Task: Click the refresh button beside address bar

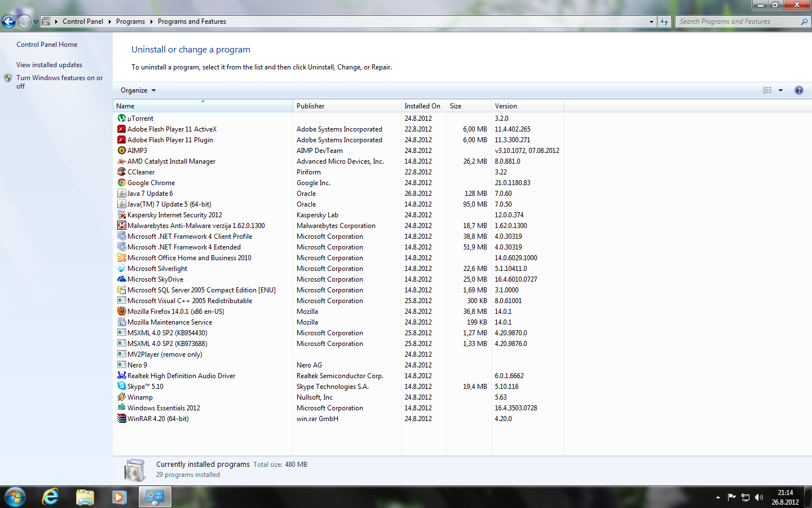Action: coord(664,21)
